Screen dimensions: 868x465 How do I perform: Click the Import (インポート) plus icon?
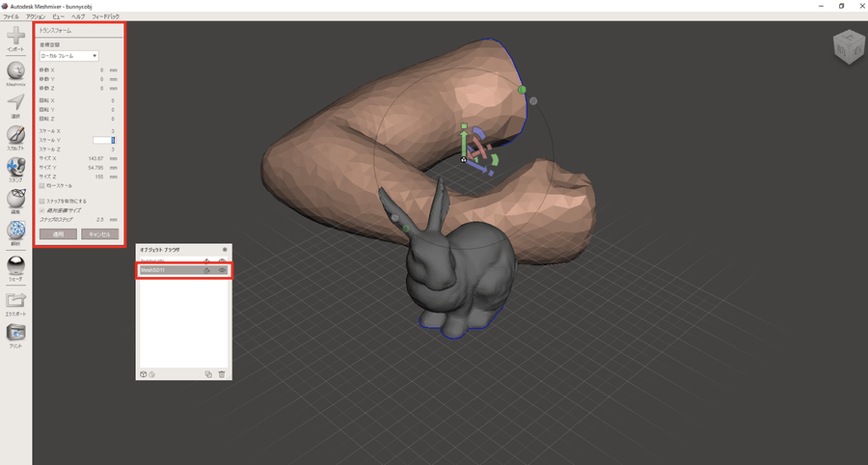click(x=15, y=37)
